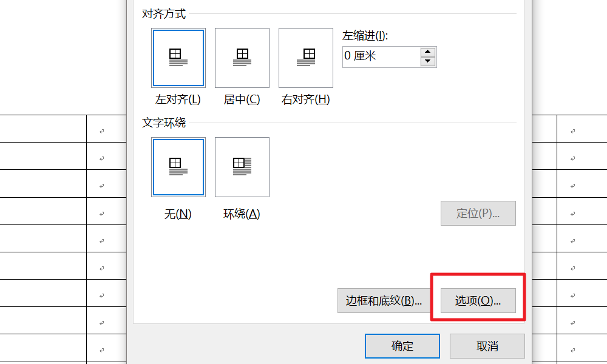The width and height of the screenshot is (607, 364).
Task: Choose no text wrapping icon
Action: click(178, 167)
